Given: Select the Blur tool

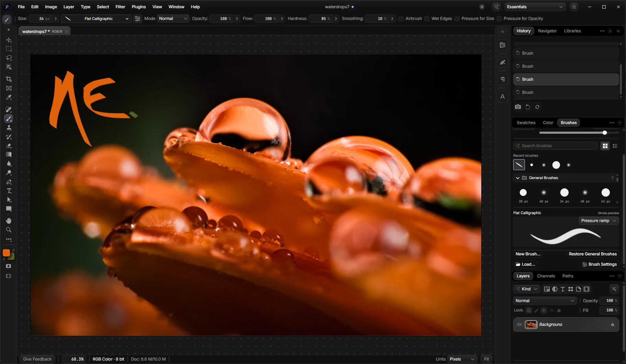Looking at the screenshot, I should (9, 164).
